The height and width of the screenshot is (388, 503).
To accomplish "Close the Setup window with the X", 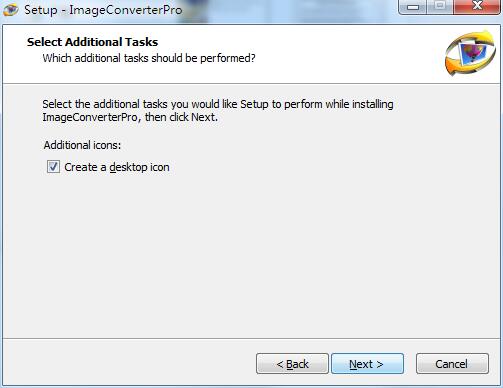I will coord(477,7).
